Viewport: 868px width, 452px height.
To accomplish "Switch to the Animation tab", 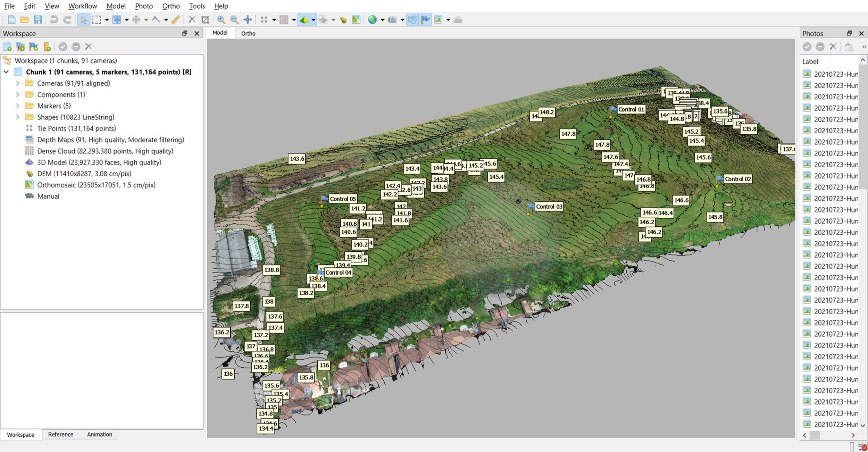I will point(99,434).
